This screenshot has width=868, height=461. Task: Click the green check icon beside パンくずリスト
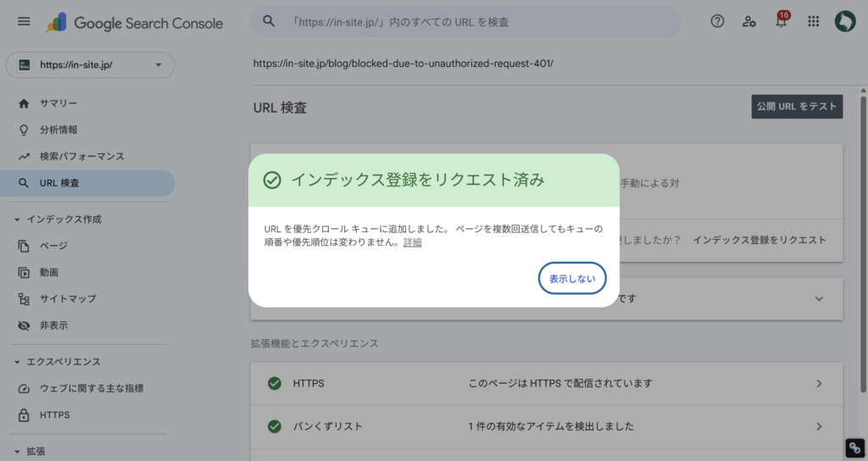click(274, 427)
